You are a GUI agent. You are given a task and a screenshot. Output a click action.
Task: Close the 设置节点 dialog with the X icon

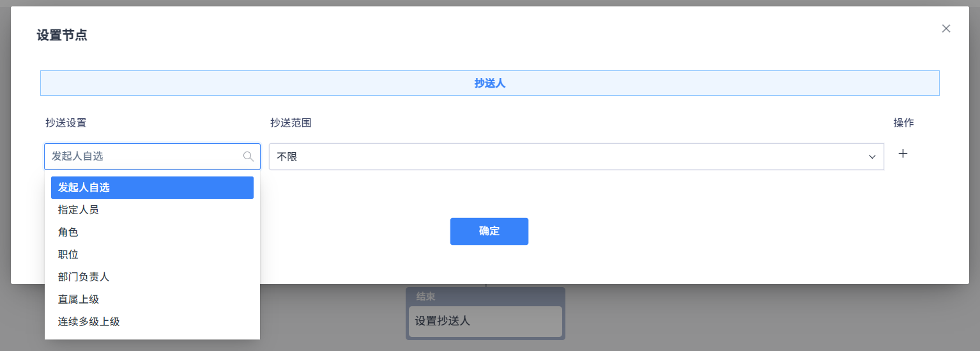point(946,28)
